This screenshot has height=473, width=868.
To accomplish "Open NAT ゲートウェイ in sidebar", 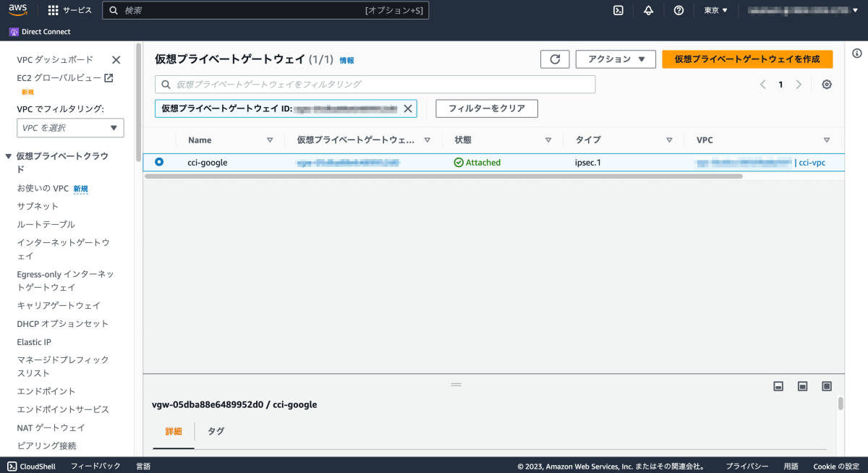I will click(51, 427).
